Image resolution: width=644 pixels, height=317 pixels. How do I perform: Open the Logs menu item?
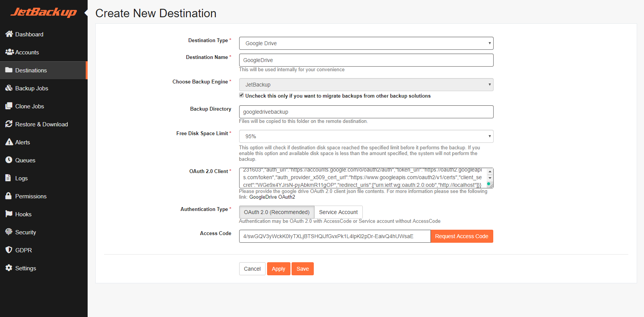tap(44, 178)
